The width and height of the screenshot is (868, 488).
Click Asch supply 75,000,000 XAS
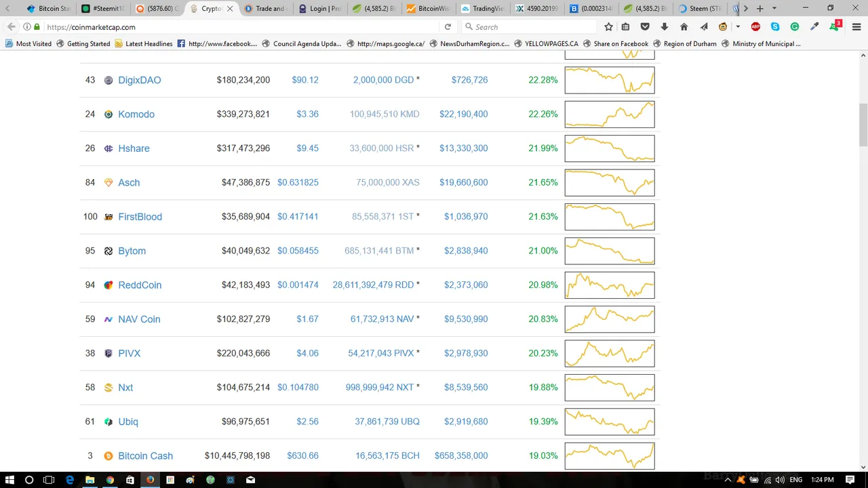click(388, 182)
